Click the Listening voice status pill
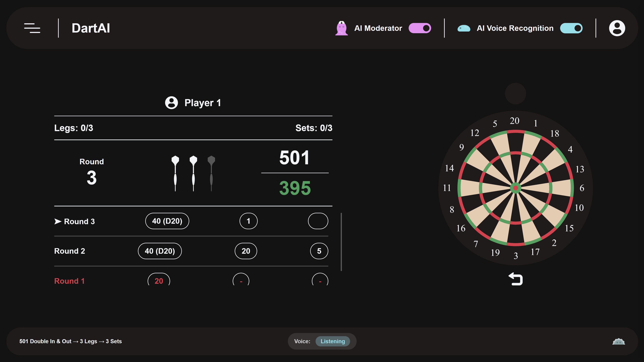The width and height of the screenshot is (644, 362). [x=332, y=341]
